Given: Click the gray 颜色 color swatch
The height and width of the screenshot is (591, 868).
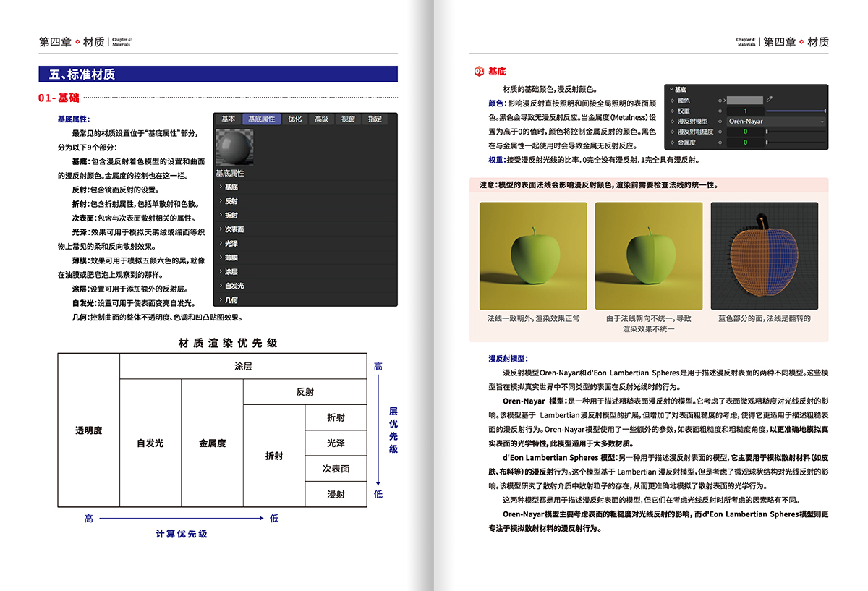Looking at the screenshot, I should click(x=744, y=101).
